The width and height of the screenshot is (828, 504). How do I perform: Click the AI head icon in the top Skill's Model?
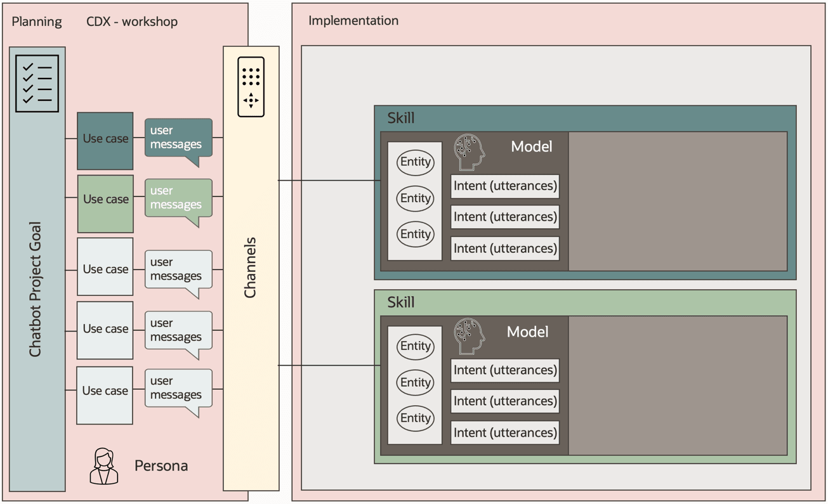point(468,151)
